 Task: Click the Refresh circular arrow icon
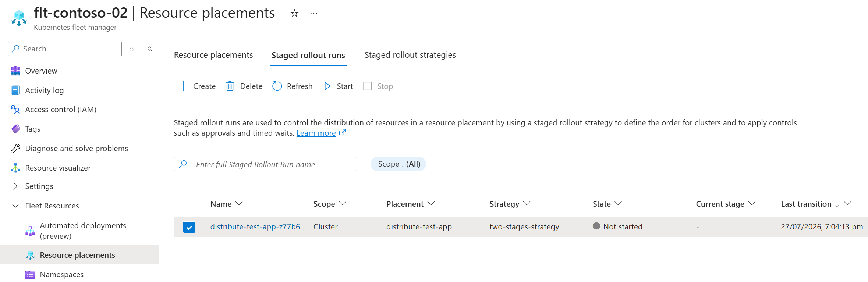click(277, 86)
